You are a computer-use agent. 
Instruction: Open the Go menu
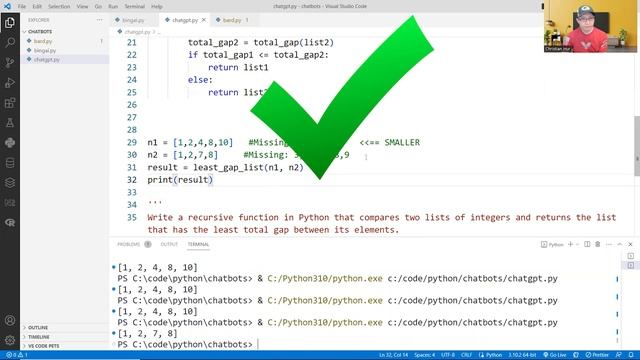98,6
